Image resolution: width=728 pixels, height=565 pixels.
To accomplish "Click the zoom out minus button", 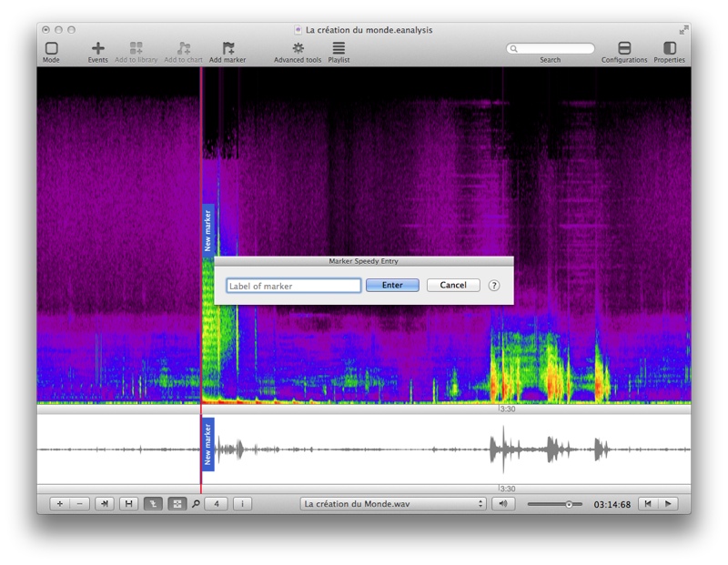I will coord(80,504).
